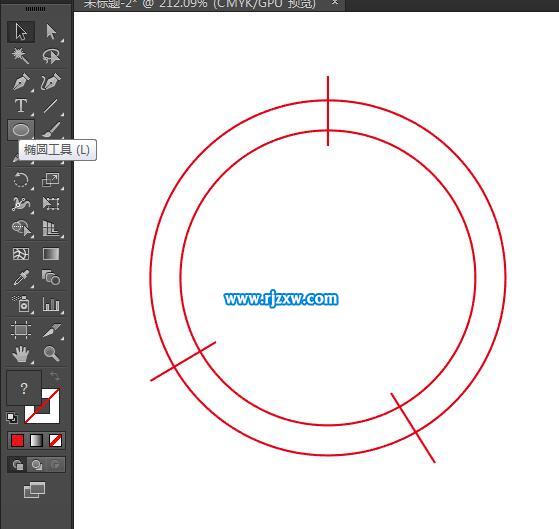Set paint to None
The image size is (559, 529).
point(55,441)
